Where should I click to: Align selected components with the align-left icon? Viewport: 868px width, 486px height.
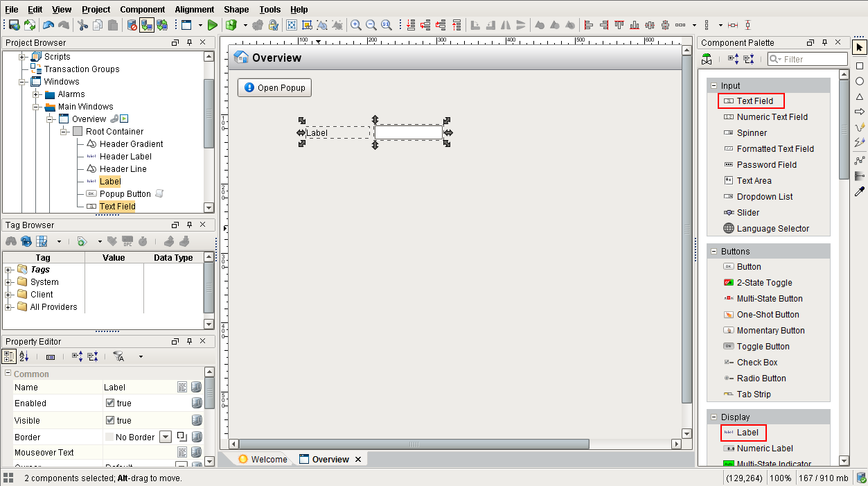(588, 25)
